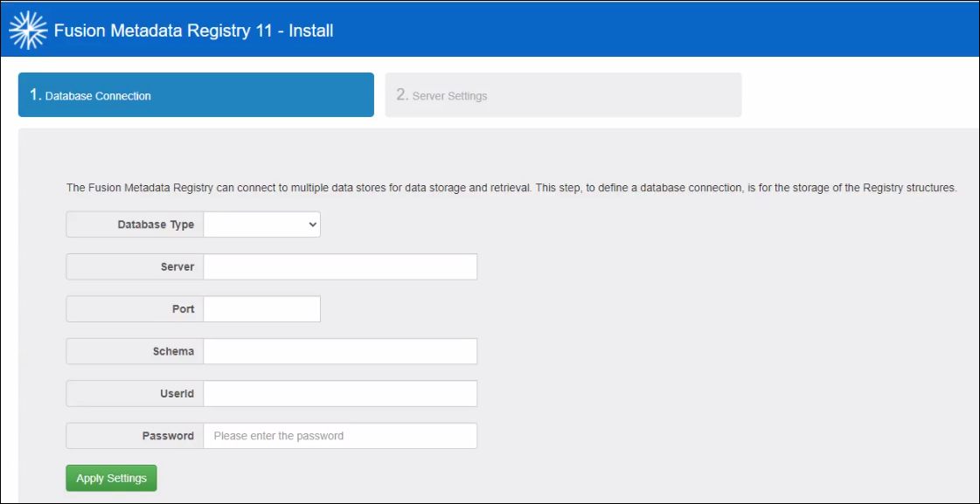Image resolution: width=980 pixels, height=504 pixels.
Task: Click inside the Port input box
Action: click(261, 309)
